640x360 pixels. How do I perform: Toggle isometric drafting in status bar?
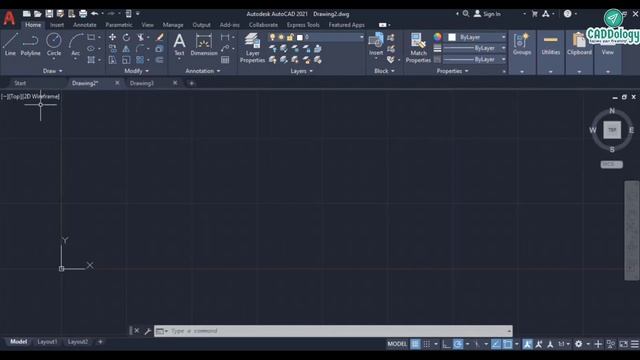coord(477,344)
